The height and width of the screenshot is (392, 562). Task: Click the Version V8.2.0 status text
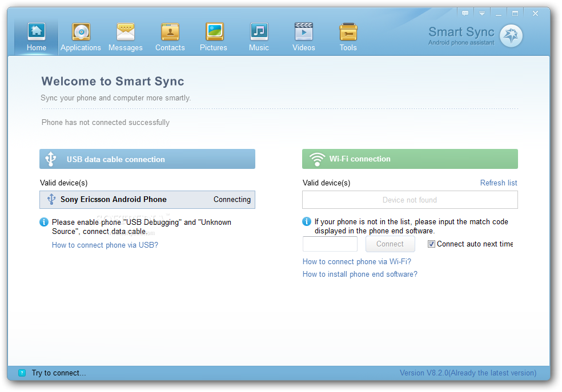pyautogui.click(x=468, y=373)
